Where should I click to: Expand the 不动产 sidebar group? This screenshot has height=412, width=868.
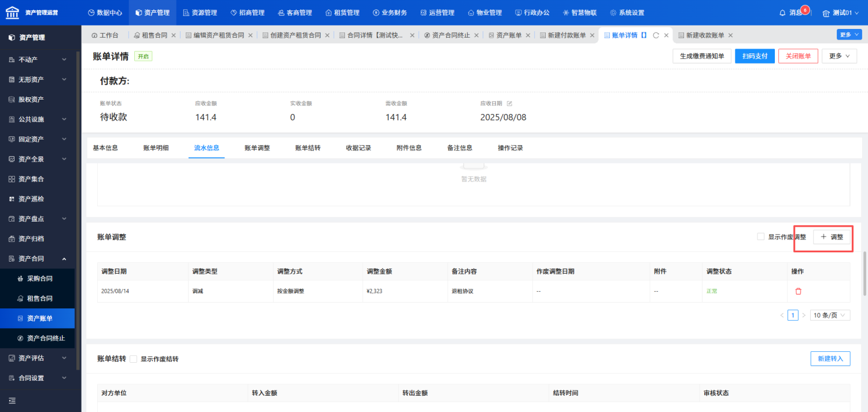[37, 60]
